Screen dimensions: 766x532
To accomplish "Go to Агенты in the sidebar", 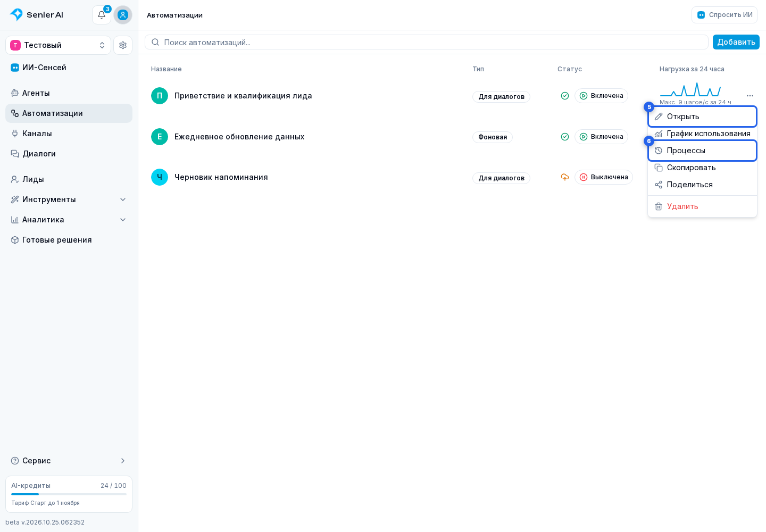I will pos(69,93).
